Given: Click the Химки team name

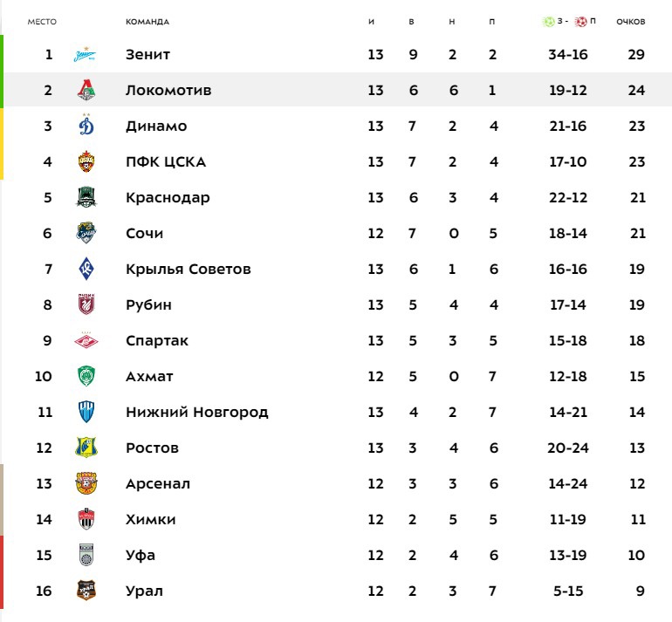Looking at the screenshot, I should tap(150, 520).
